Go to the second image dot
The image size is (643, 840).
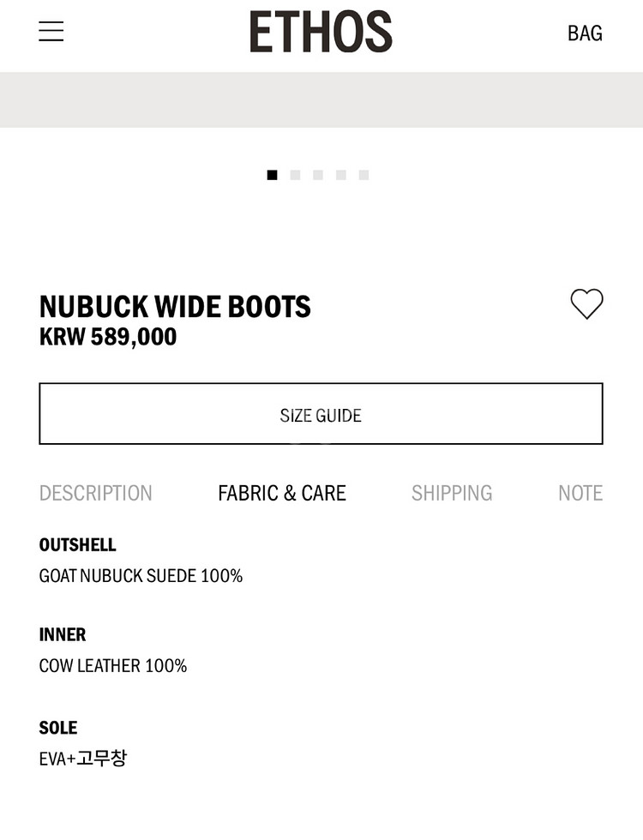[x=295, y=175]
